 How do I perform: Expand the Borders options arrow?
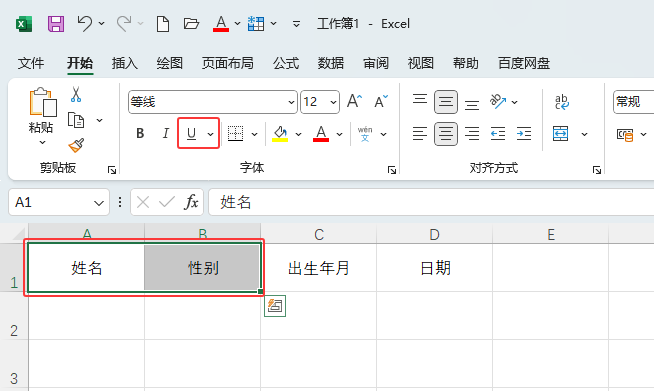[254, 134]
